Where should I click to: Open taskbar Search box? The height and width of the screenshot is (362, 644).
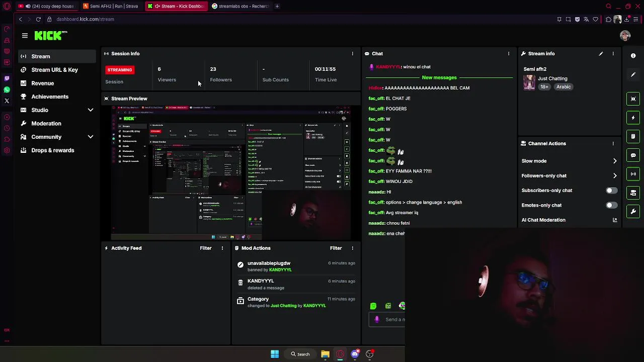click(x=300, y=354)
